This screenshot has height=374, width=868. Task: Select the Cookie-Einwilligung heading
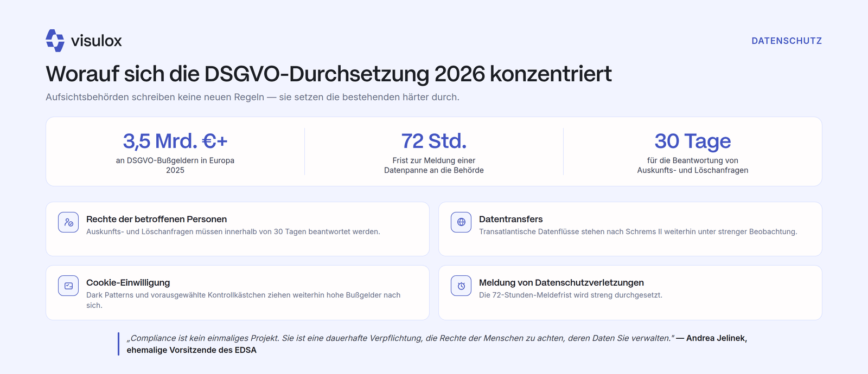point(128,282)
